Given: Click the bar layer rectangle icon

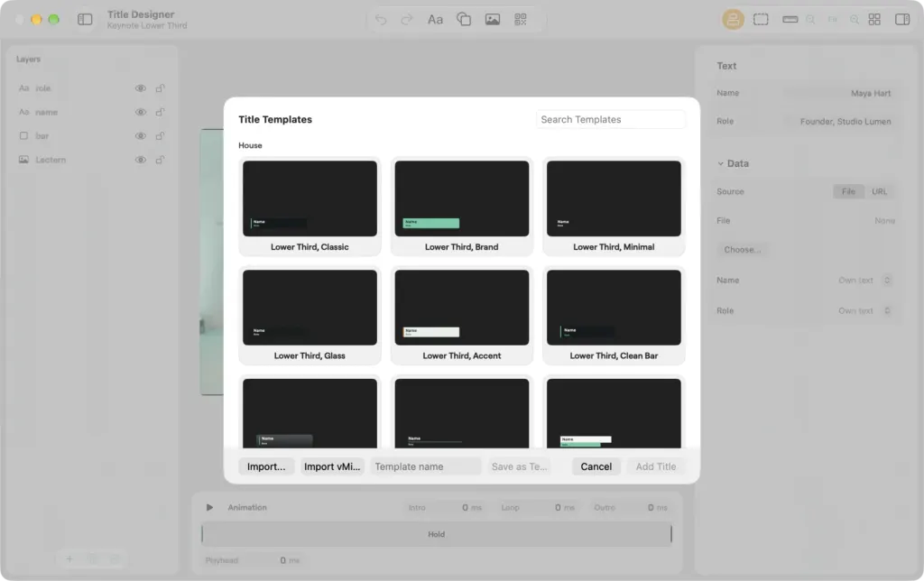Looking at the screenshot, I should [23, 135].
